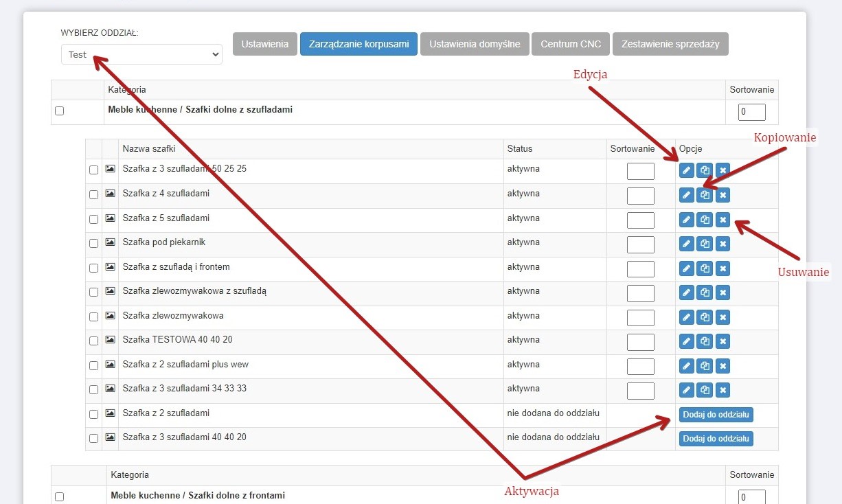
Task: Add Szafka z 2 szufladami to department
Action: (x=716, y=415)
